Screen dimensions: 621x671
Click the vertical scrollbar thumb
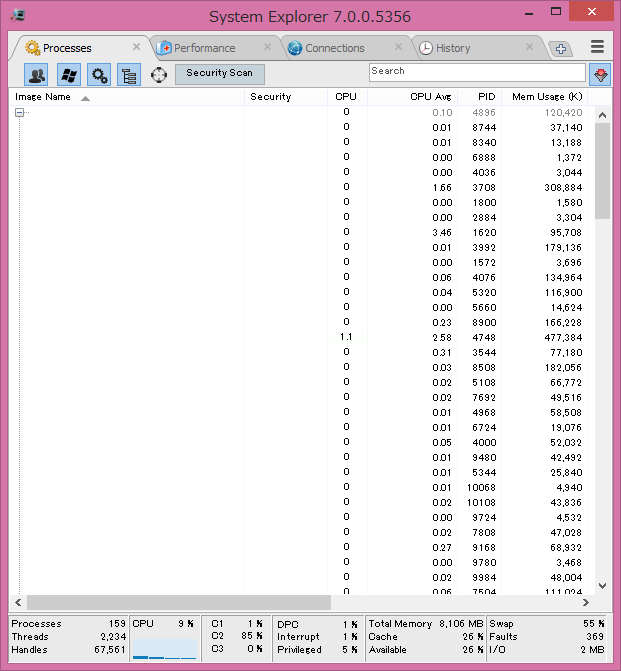(x=602, y=171)
